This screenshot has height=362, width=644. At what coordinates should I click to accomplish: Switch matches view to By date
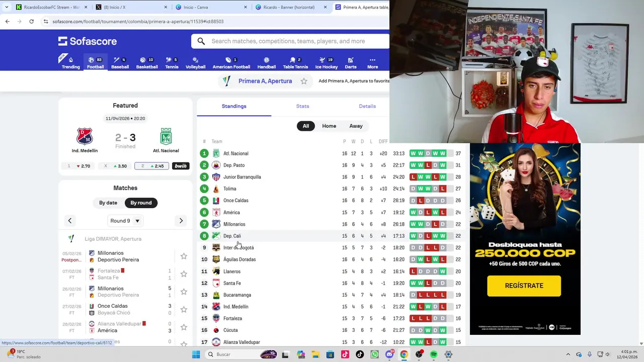108,203
